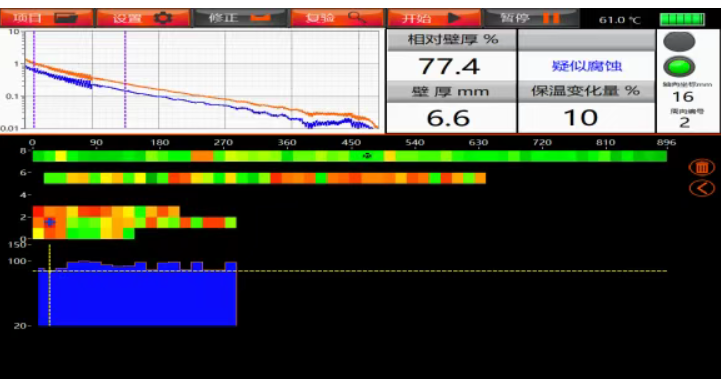Open 设置 settings with gear icon
The height and width of the screenshot is (379, 721).
coord(143,18)
